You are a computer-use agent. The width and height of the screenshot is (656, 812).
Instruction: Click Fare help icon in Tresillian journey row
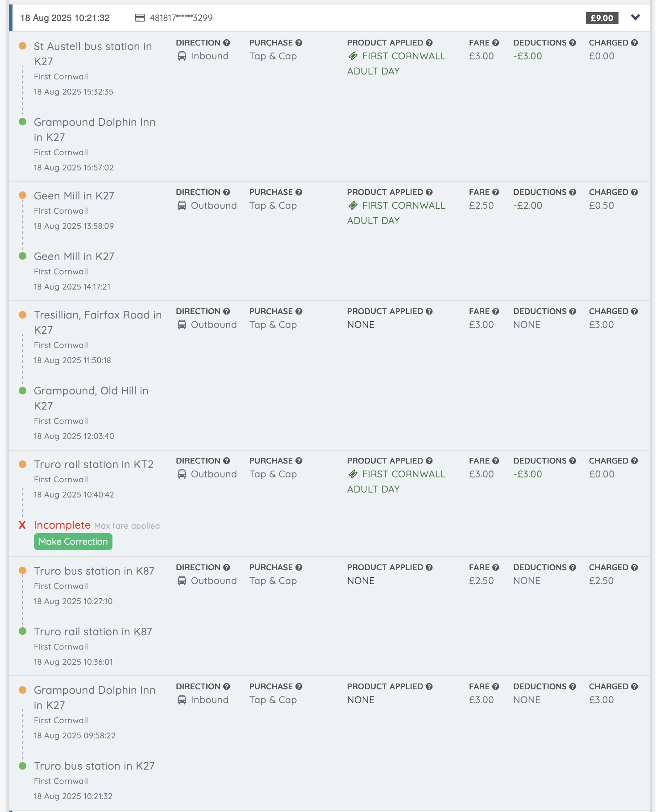pos(495,311)
